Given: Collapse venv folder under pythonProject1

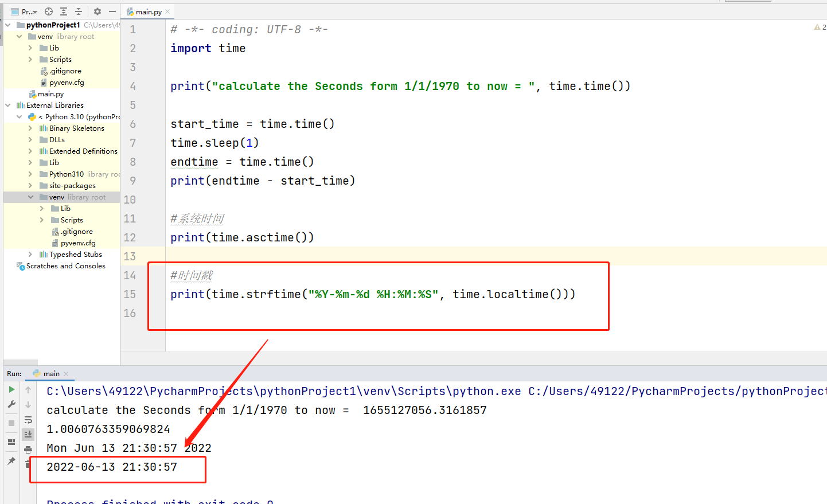Looking at the screenshot, I should coord(19,37).
